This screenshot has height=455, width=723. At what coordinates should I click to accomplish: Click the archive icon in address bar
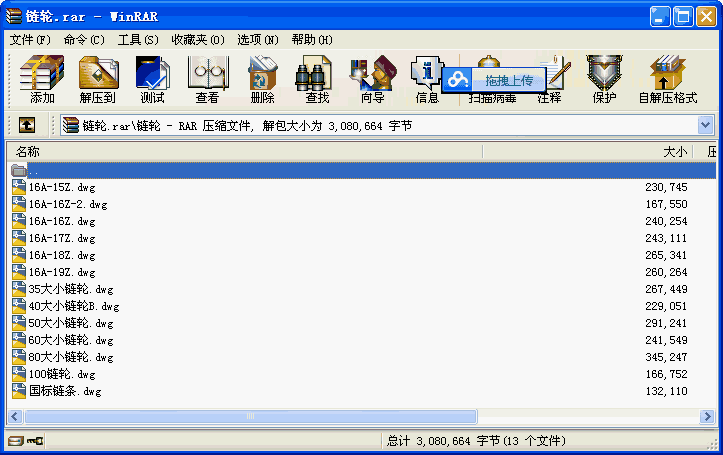[x=71, y=125]
